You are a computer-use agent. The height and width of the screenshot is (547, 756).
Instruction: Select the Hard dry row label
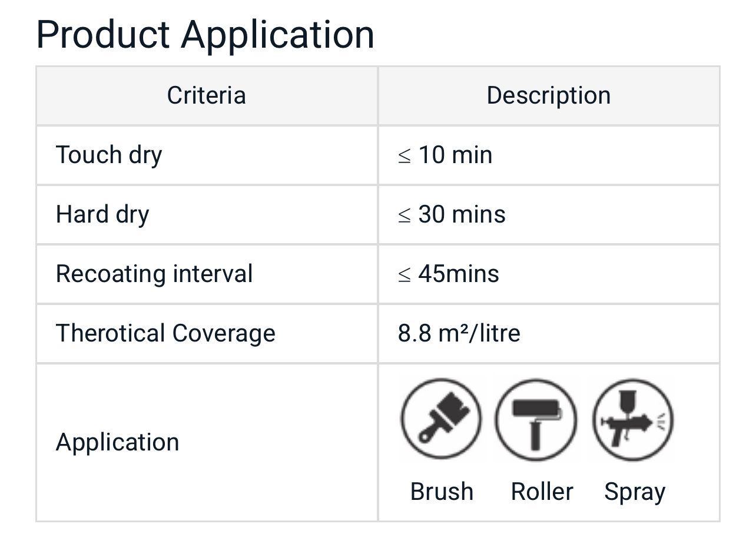(102, 214)
